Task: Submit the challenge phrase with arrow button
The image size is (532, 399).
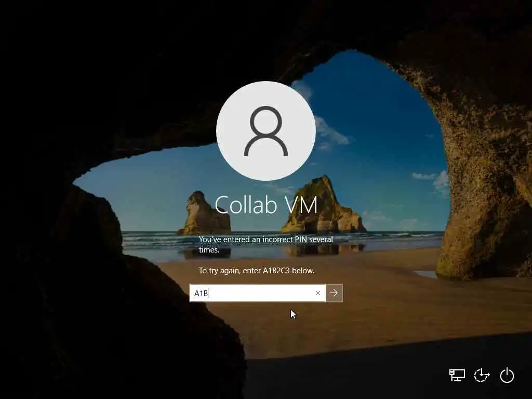Action: (x=334, y=293)
